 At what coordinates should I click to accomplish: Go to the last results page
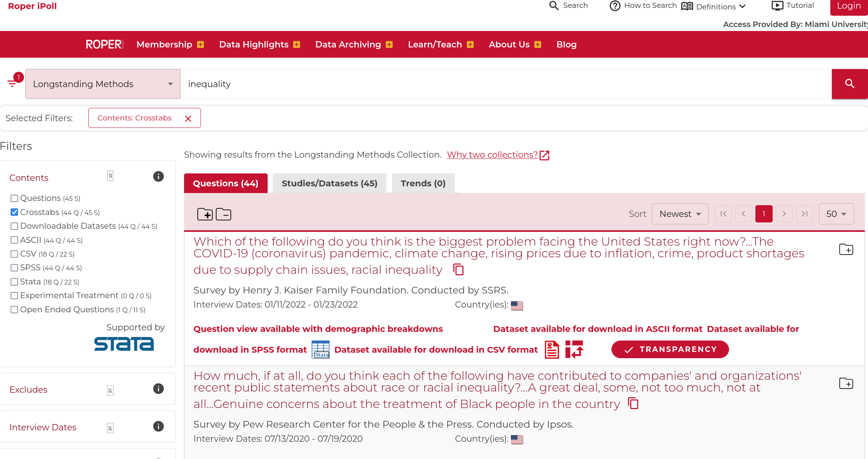coord(804,214)
